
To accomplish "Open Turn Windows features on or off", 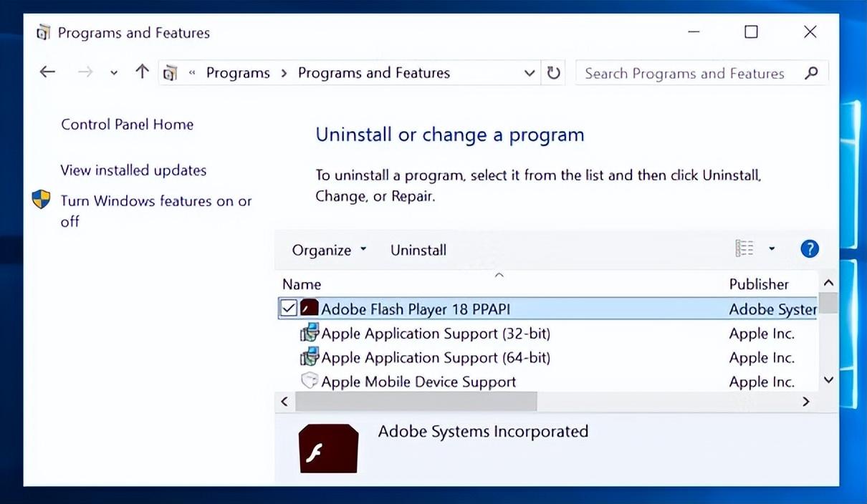I will [x=156, y=211].
